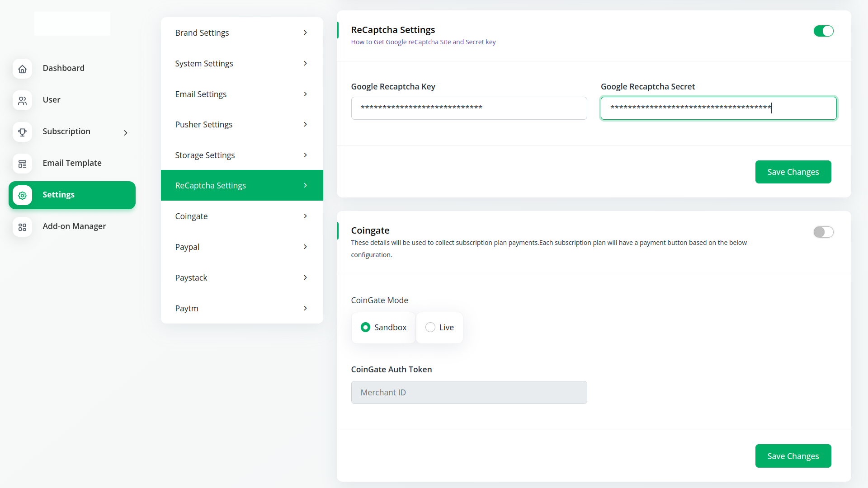The image size is (868, 488).
Task: Enable the Coingate toggle switch
Action: (823, 232)
